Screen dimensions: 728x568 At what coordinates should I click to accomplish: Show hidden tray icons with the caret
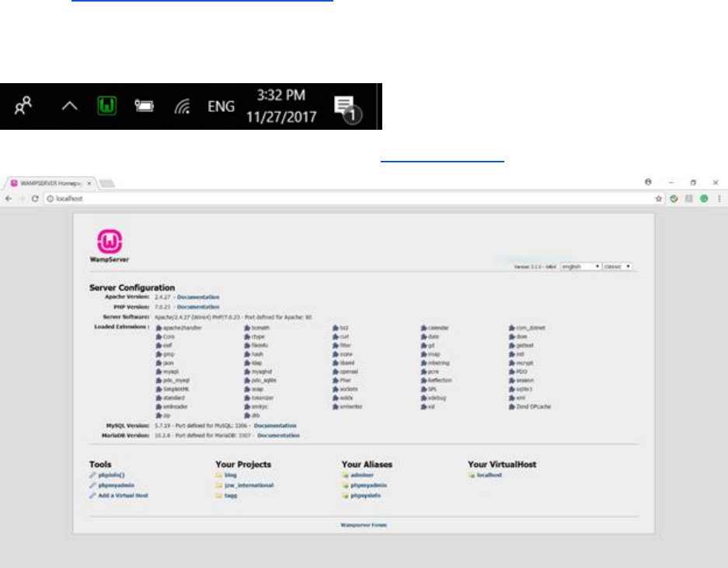pyautogui.click(x=70, y=106)
